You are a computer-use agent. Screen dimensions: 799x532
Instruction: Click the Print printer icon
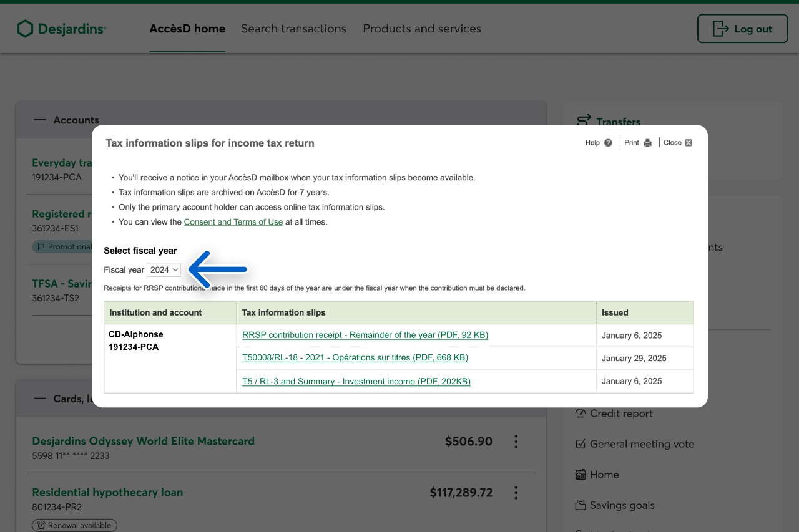click(647, 143)
